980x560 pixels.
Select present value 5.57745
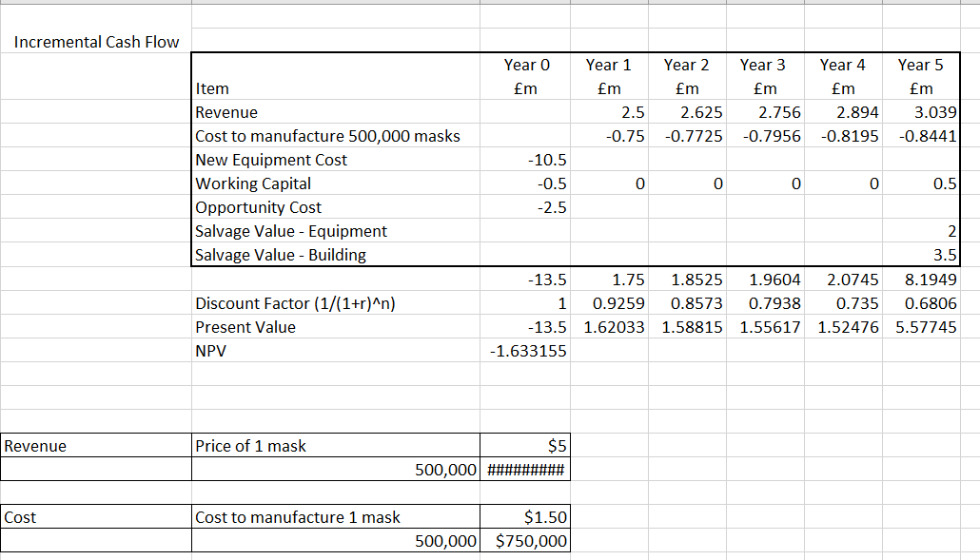tap(921, 326)
